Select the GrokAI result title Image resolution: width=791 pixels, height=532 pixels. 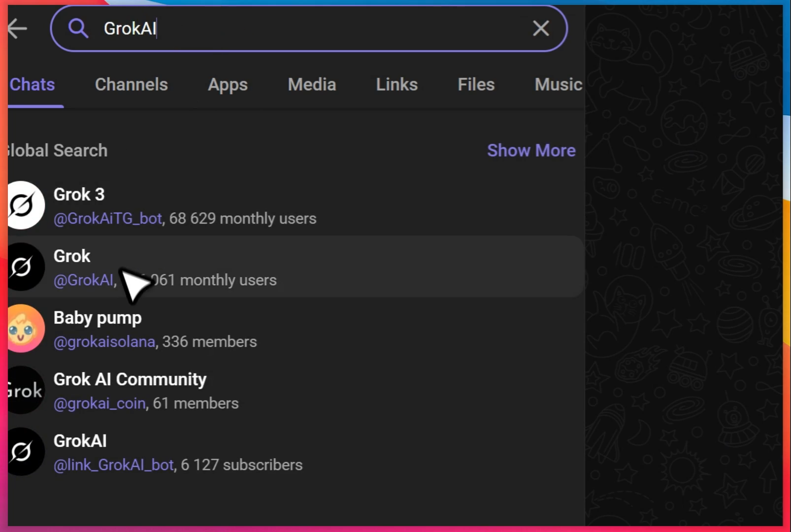click(80, 441)
